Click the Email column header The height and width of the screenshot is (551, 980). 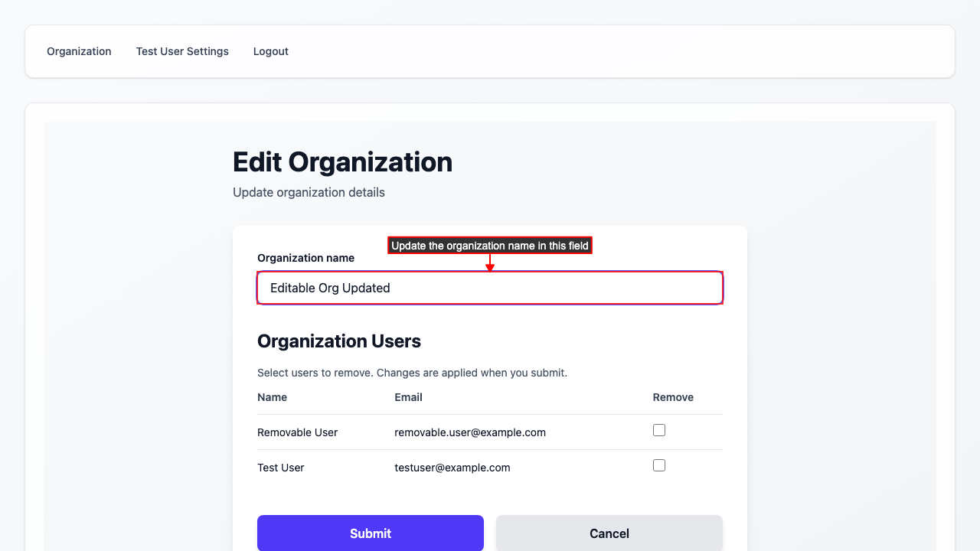(408, 397)
